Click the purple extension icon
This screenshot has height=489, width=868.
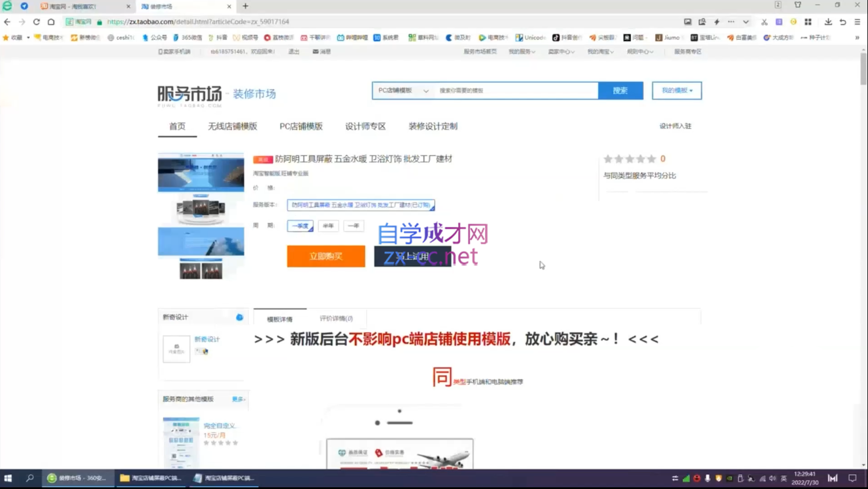point(779,22)
